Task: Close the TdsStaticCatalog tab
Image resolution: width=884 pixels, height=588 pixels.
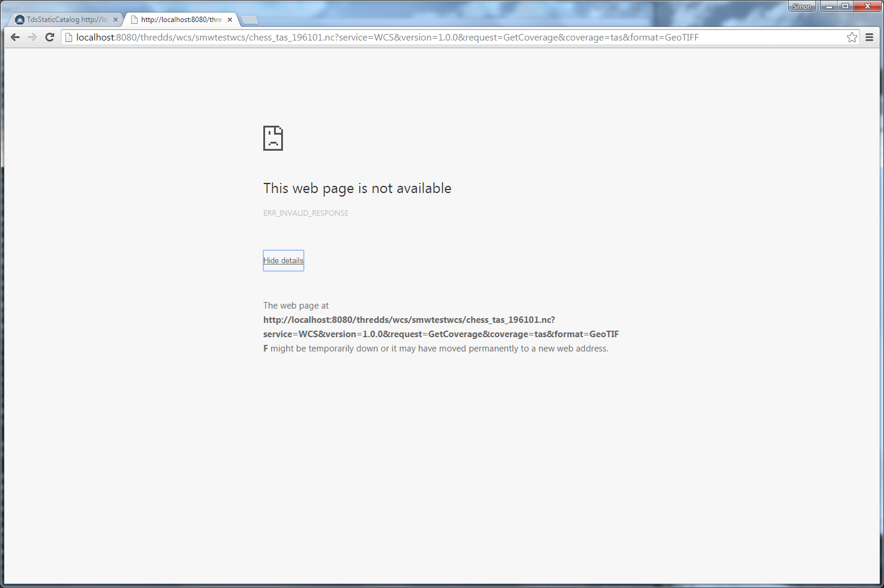Action: [116, 20]
